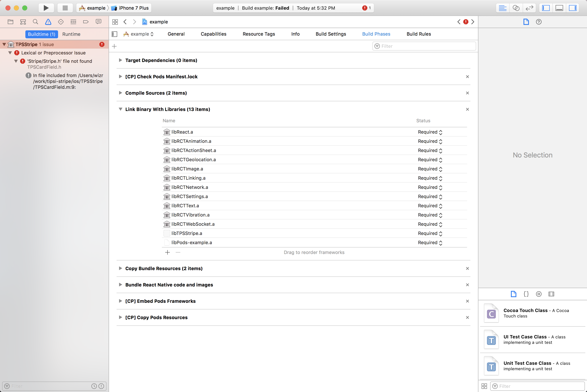The height and width of the screenshot is (392, 587).
Task: Go forward in editor history
Action: 134,22
